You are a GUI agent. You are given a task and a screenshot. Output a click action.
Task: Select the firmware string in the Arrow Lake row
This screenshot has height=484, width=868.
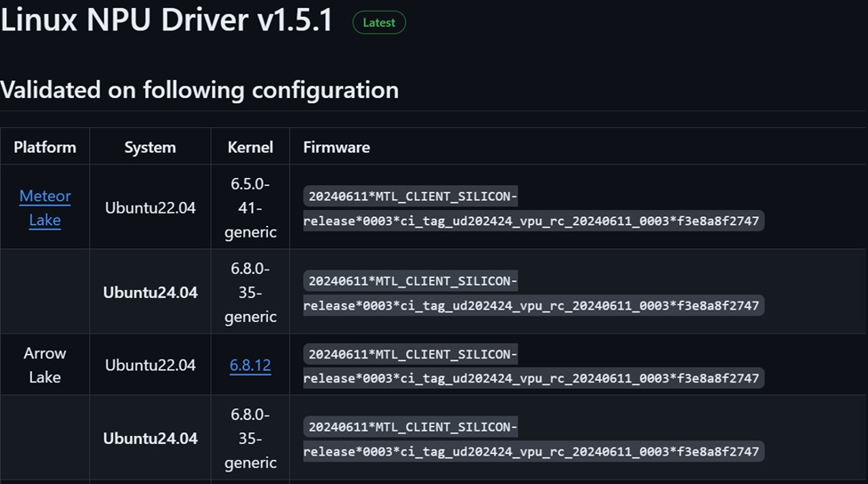(x=533, y=367)
